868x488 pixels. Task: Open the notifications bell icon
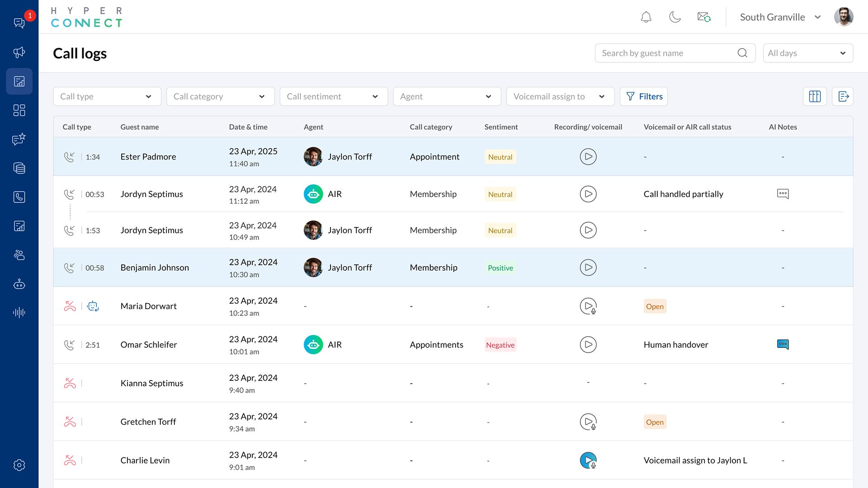pos(646,17)
